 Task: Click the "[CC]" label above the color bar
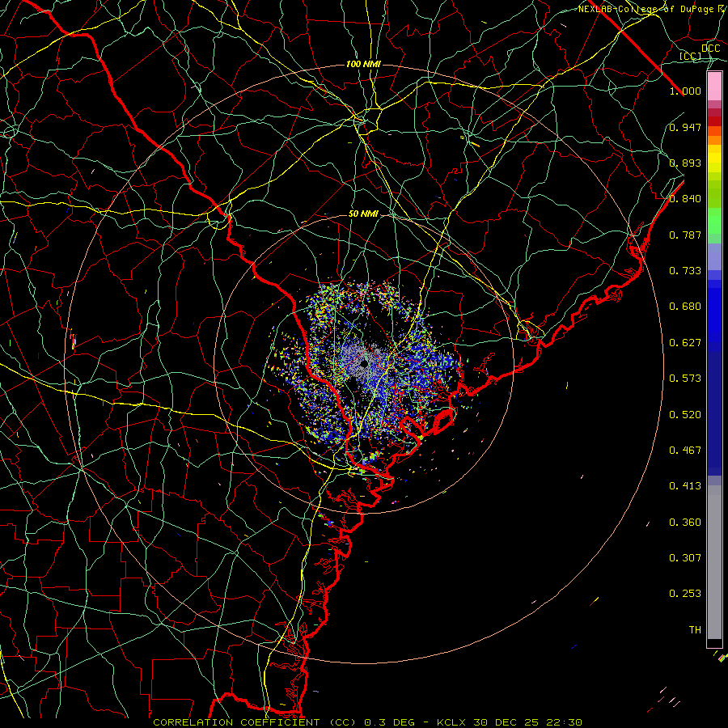coord(691,56)
